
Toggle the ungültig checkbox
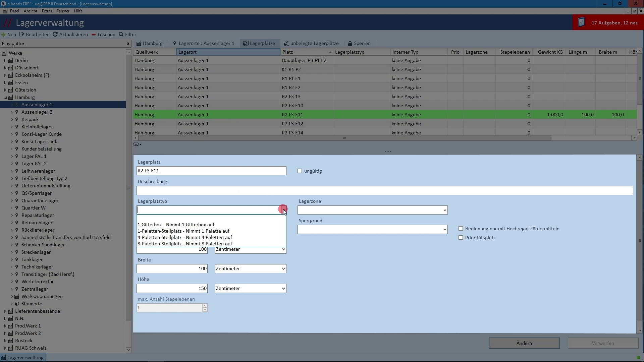[300, 171]
